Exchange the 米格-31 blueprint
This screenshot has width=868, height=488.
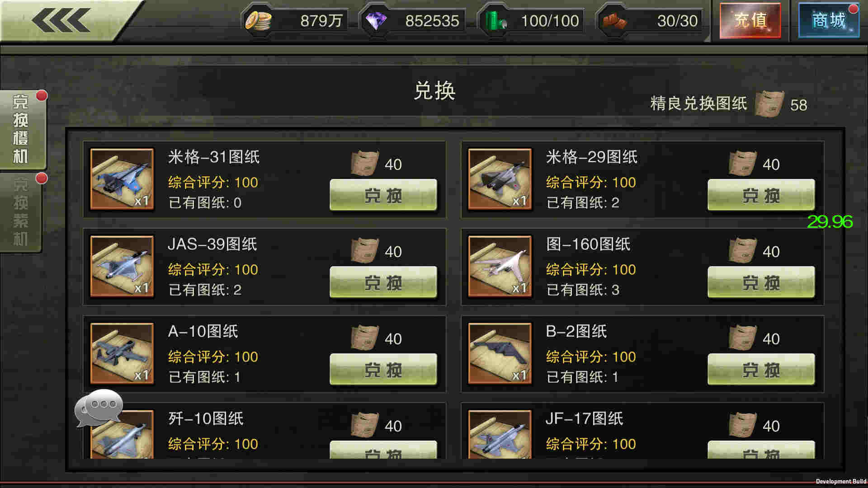(x=383, y=195)
